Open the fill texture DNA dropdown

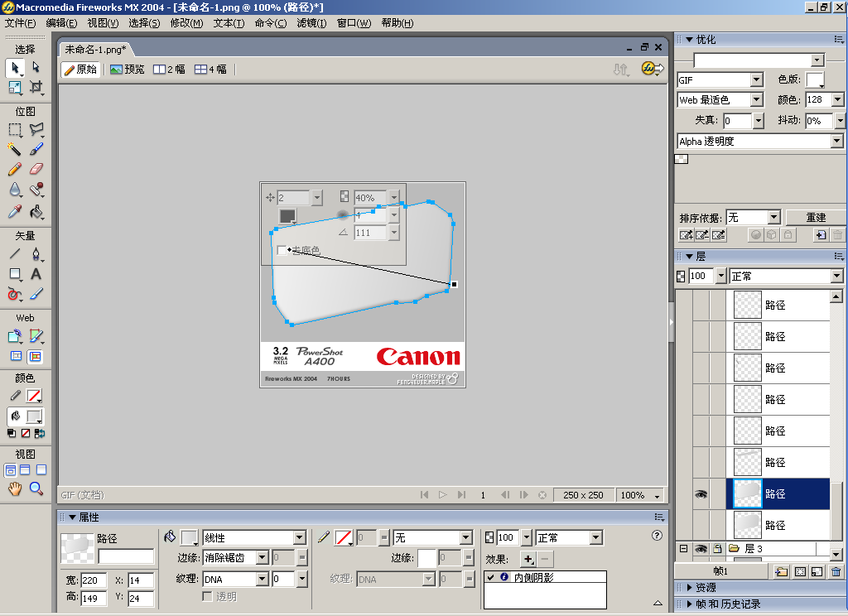tap(263, 580)
